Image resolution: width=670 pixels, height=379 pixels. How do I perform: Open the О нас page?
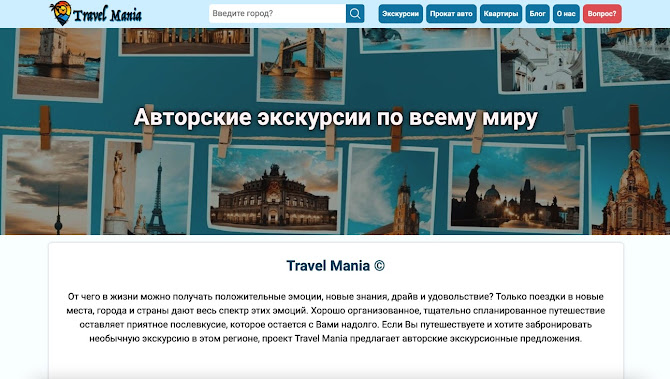pyautogui.click(x=566, y=14)
